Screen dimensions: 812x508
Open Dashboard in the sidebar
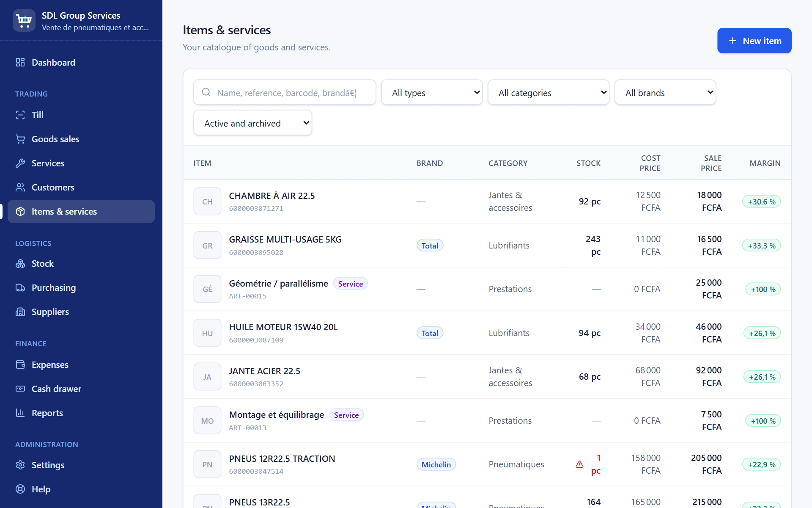coord(81,62)
